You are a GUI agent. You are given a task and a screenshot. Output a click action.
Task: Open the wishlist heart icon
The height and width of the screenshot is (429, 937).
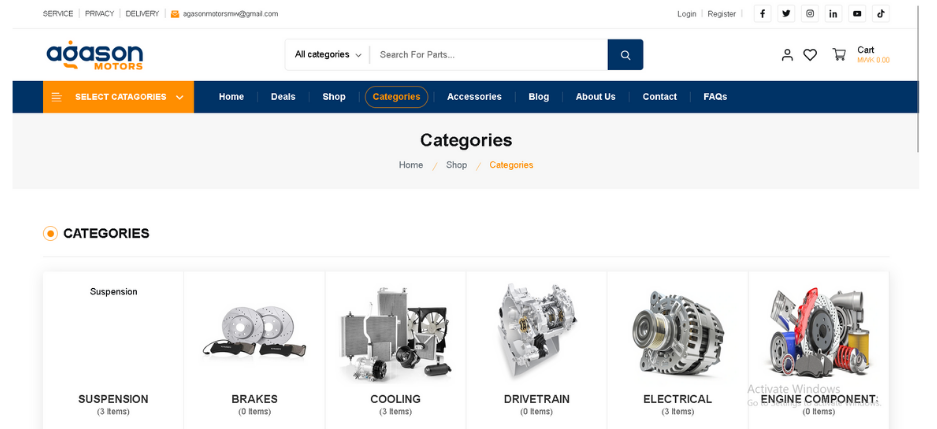click(x=810, y=55)
